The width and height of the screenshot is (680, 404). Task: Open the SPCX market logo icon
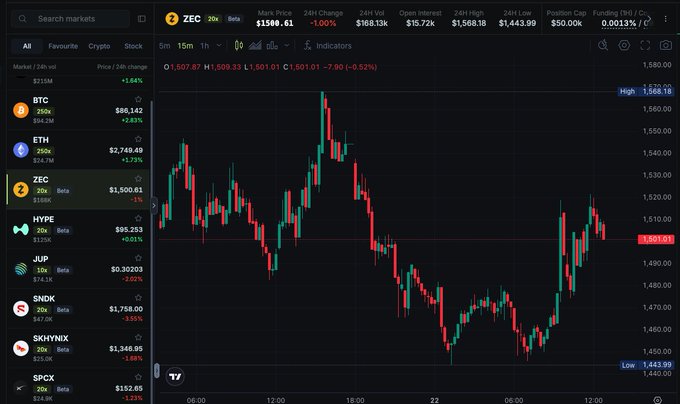[21, 388]
